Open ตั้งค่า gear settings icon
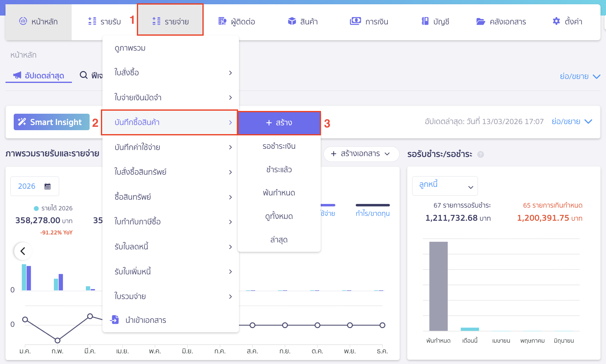This screenshot has width=606, height=364. [x=556, y=21]
